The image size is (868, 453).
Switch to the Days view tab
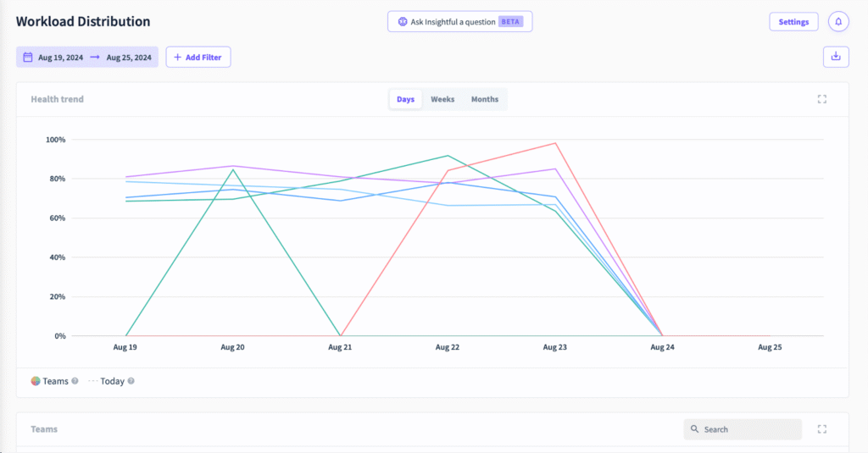pyautogui.click(x=405, y=99)
